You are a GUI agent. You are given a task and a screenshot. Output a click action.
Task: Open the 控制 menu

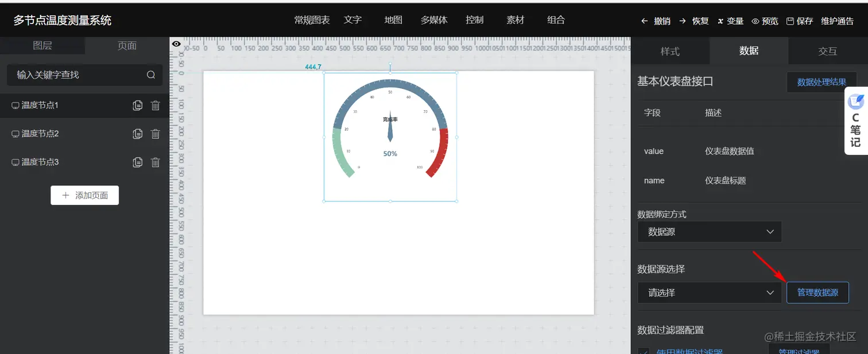(x=475, y=20)
